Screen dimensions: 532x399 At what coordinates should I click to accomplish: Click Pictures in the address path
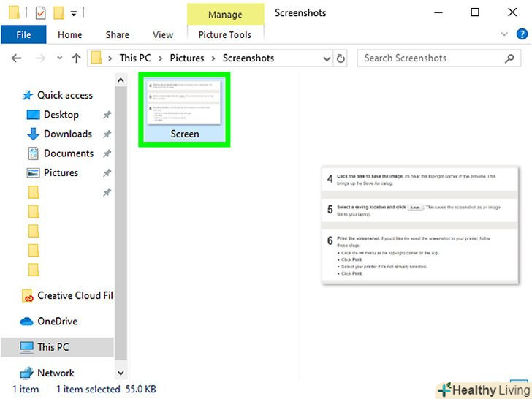187,58
